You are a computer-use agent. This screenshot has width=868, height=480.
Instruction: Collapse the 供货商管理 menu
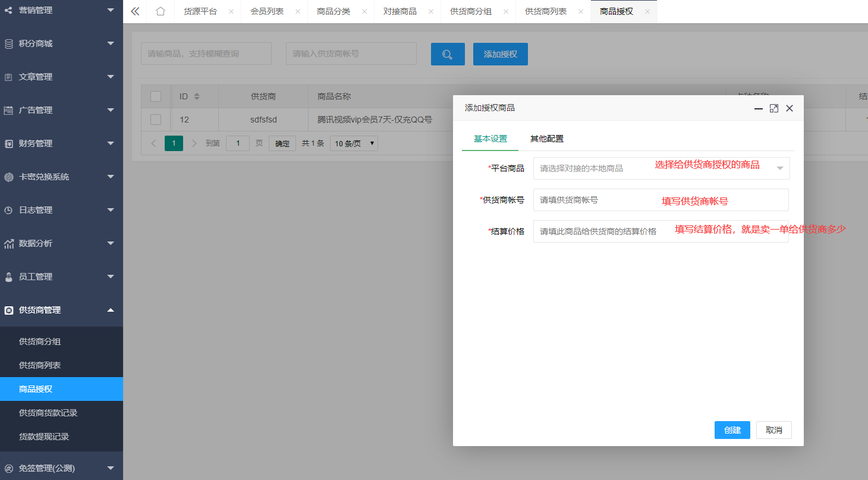[111, 310]
